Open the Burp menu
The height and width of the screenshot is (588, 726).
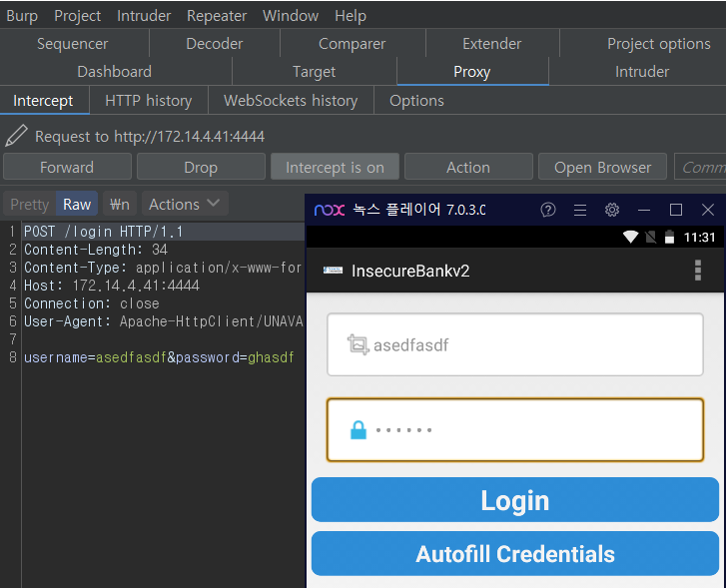coord(22,16)
